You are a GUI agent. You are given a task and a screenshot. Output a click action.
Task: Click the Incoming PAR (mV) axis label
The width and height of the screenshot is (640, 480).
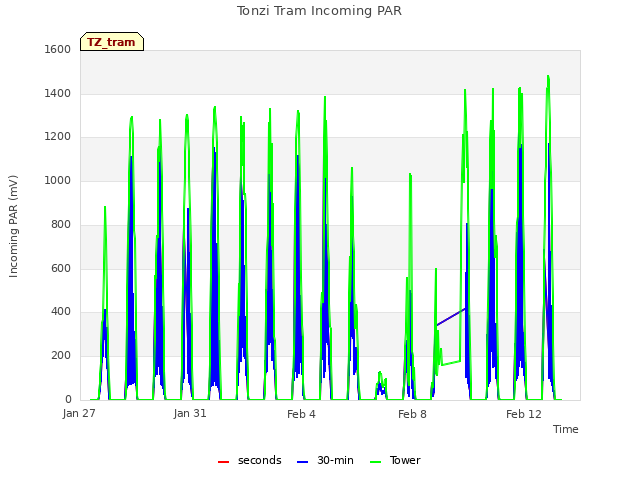(13, 227)
